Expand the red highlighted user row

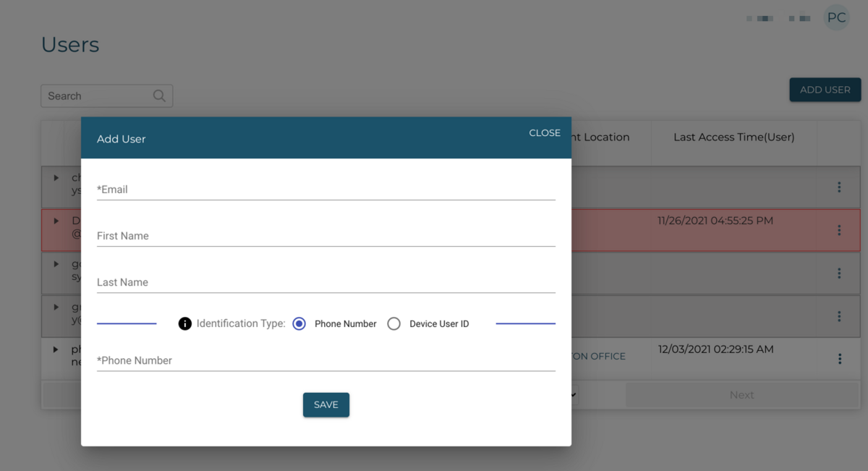point(56,221)
